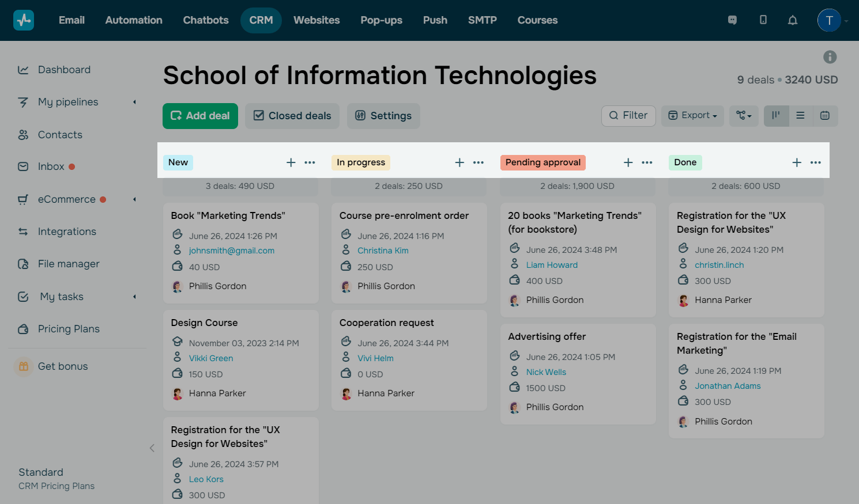Click the mobile device icon in header
859x504 pixels.
click(x=763, y=20)
